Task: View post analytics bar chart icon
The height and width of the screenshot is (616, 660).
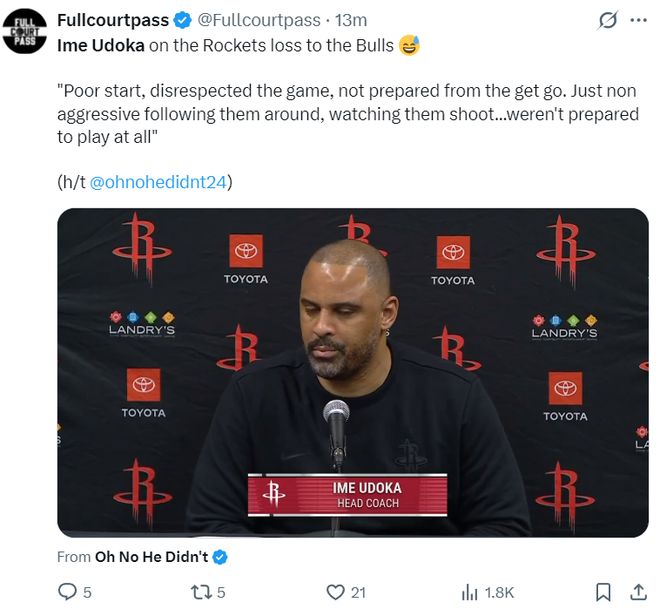Action: [470, 592]
